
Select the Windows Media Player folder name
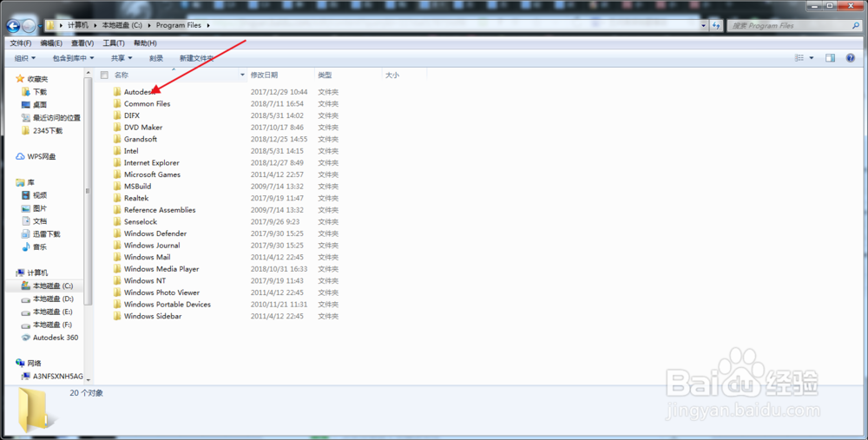(x=161, y=269)
